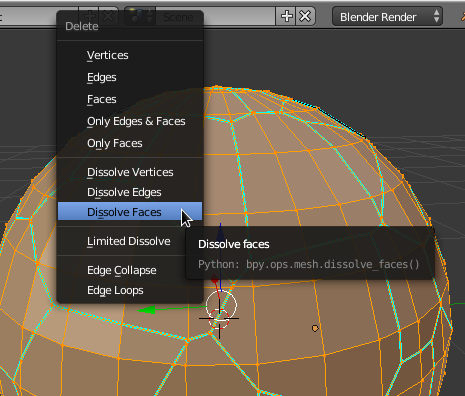Choose Limited Dissolve
The height and width of the screenshot is (396, 465).
tap(130, 241)
